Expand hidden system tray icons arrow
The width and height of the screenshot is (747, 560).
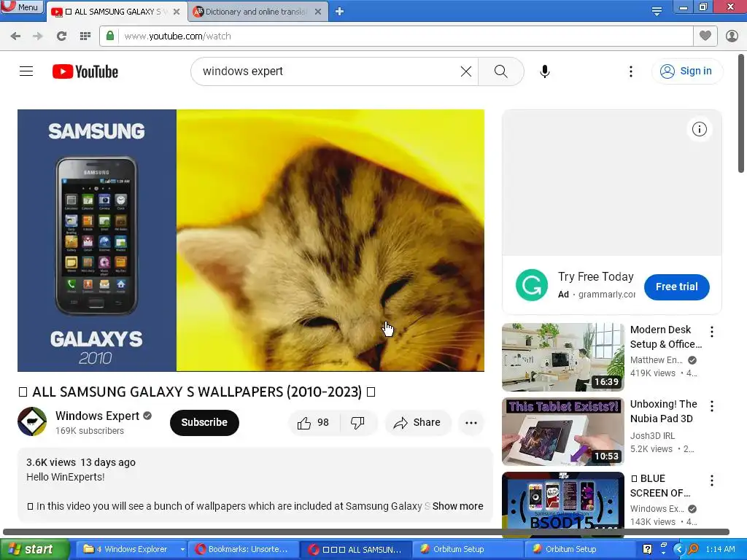pos(679,550)
